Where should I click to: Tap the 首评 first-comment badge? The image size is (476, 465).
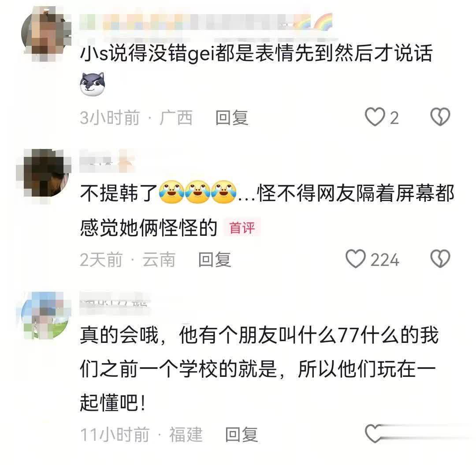[x=242, y=228]
